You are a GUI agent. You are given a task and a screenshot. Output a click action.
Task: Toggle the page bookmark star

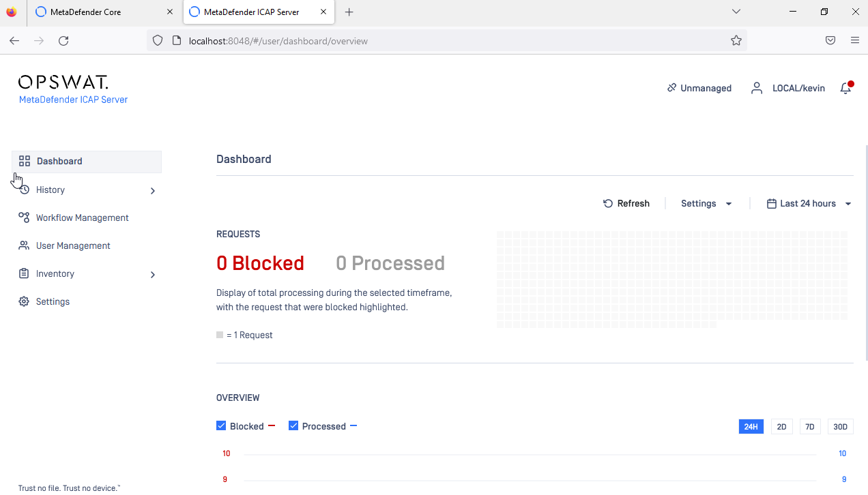tap(736, 40)
